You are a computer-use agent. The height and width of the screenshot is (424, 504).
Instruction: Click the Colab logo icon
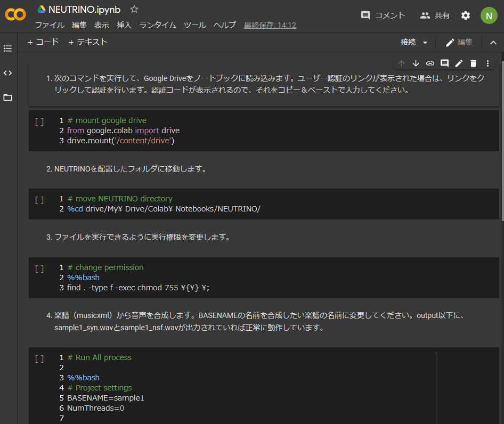tap(15, 14)
